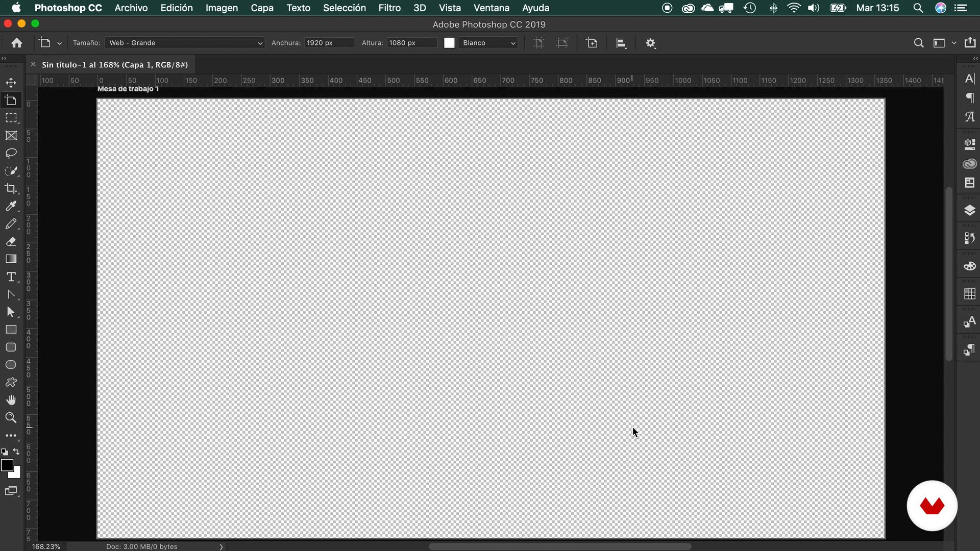The width and height of the screenshot is (980, 551).
Task: Select the Quick Selection tool
Action: coord(11,171)
